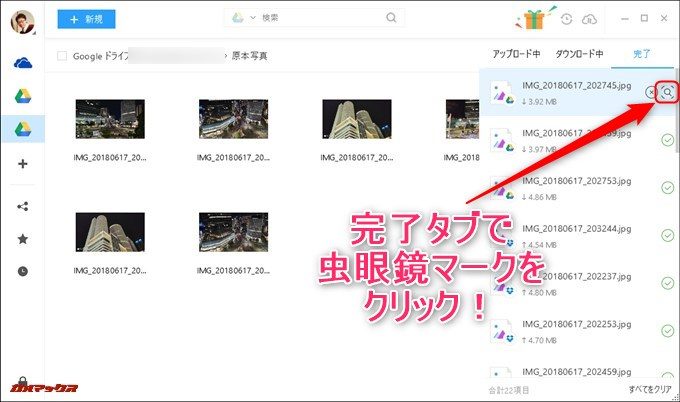Click check mark for IMG_20180617_202253.jpg
Image resolution: width=680 pixels, height=402 pixels.
coord(667,331)
